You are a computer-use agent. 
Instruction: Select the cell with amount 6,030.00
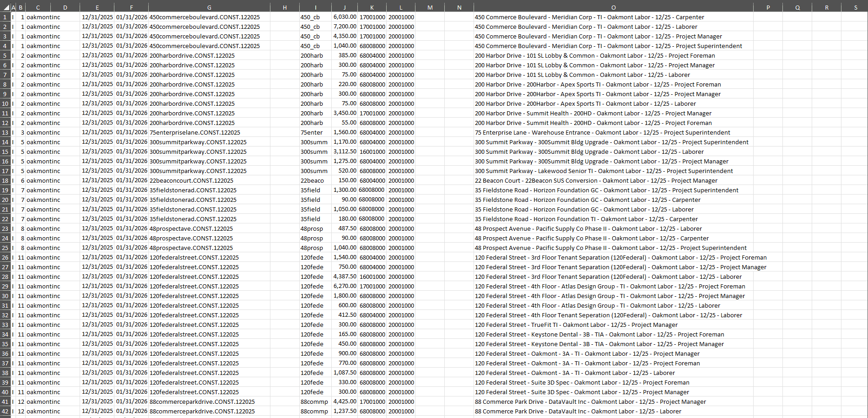click(x=345, y=17)
